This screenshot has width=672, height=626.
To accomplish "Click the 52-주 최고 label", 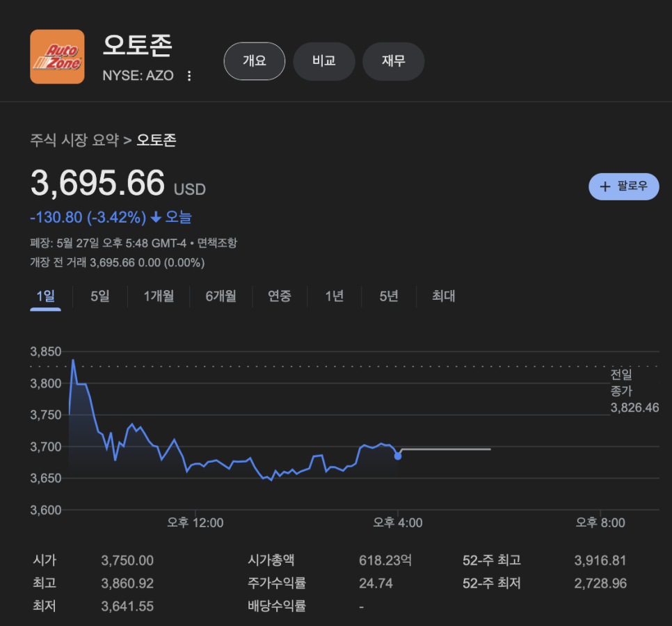I will (492, 560).
